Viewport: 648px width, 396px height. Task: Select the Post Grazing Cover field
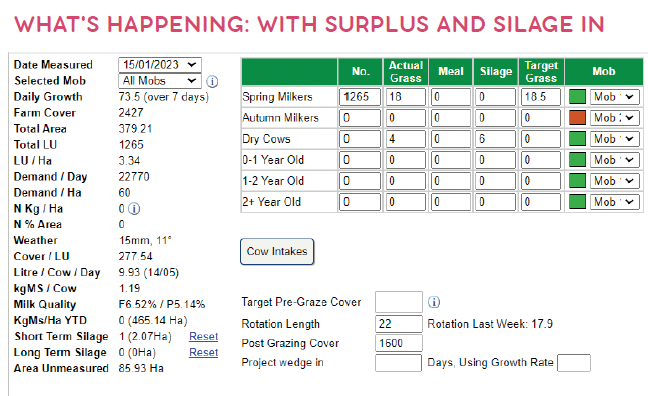pos(399,343)
